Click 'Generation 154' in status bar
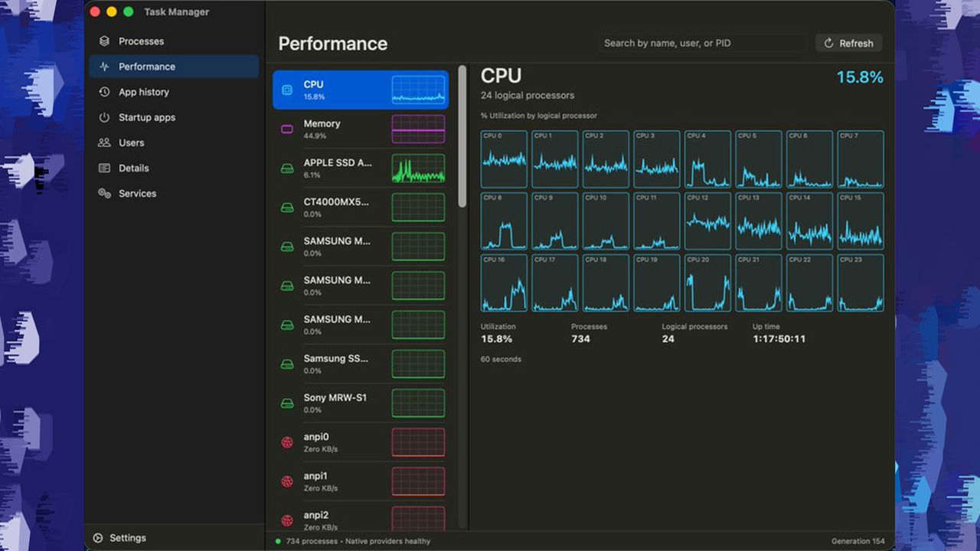This screenshot has height=551, width=980. coord(857,541)
